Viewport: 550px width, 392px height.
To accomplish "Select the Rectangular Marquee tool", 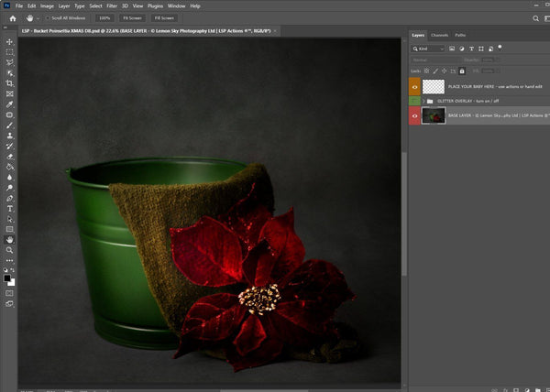I will click(9, 52).
